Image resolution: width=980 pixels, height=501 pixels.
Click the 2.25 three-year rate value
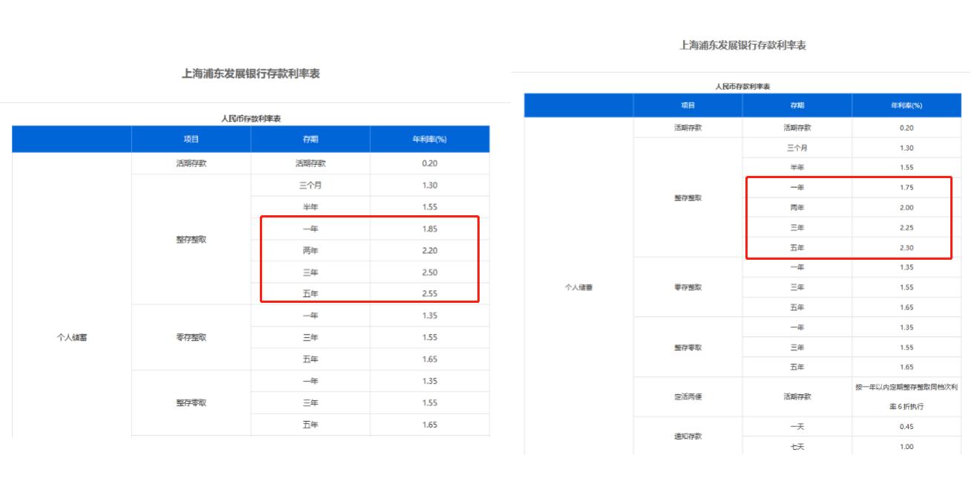coord(906,228)
